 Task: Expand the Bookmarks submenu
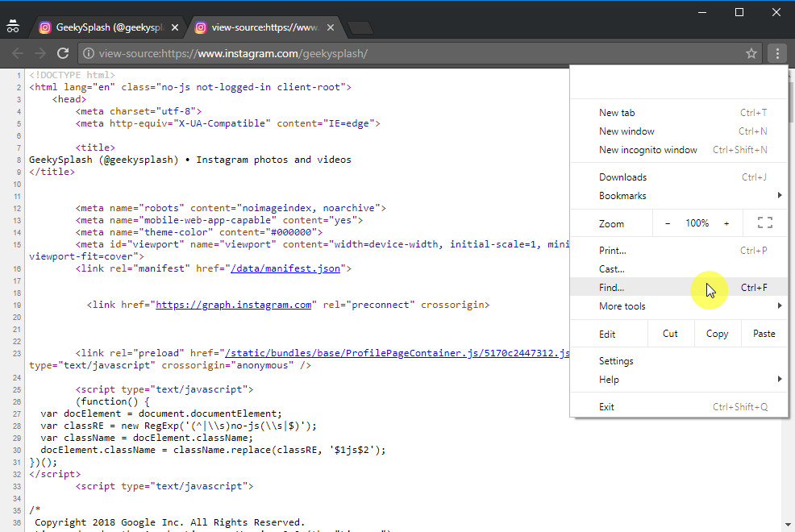click(679, 196)
